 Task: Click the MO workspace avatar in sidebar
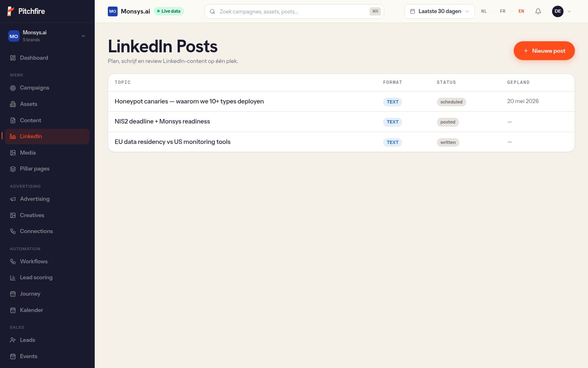14,36
